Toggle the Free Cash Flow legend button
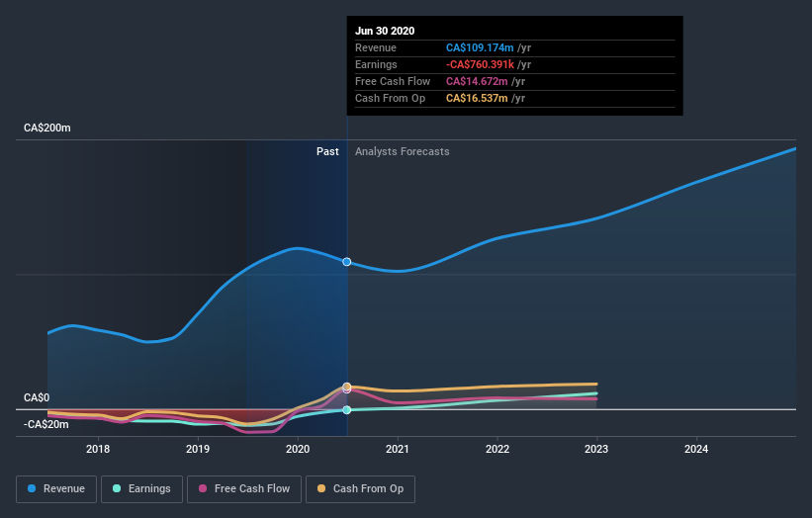This screenshot has height=518, width=812. click(244, 489)
